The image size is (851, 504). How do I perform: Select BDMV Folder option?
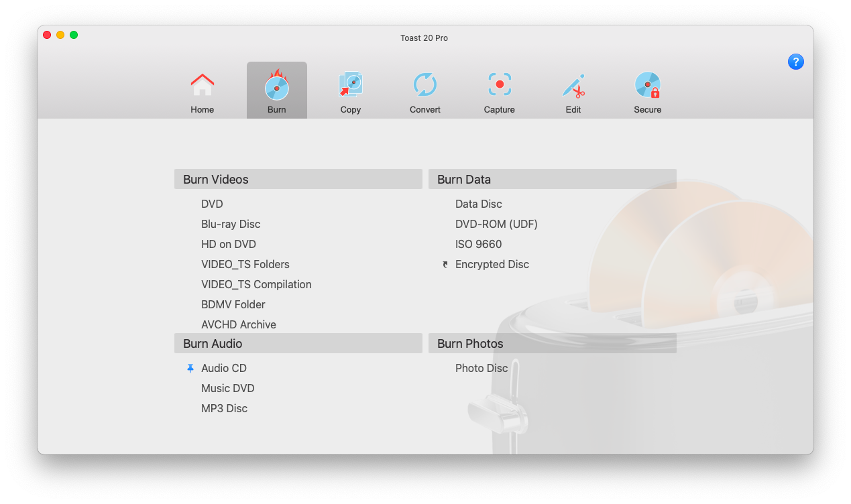pos(233,304)
